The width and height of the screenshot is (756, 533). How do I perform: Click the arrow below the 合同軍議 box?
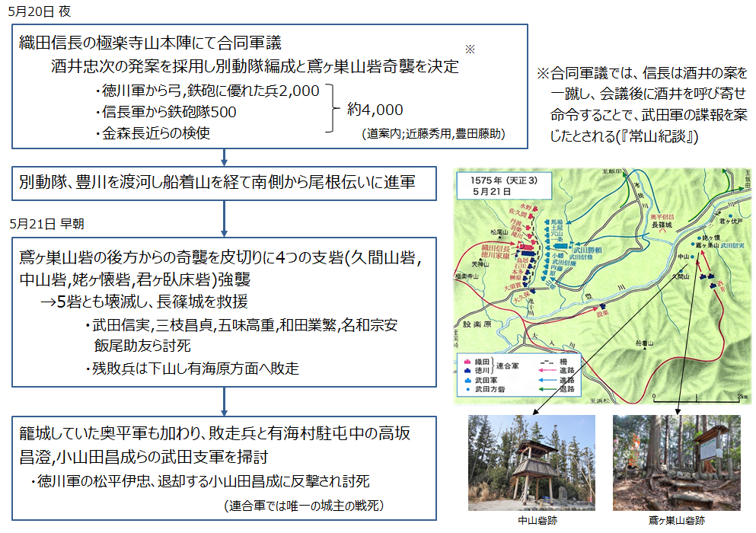click(x=225, y=156)
